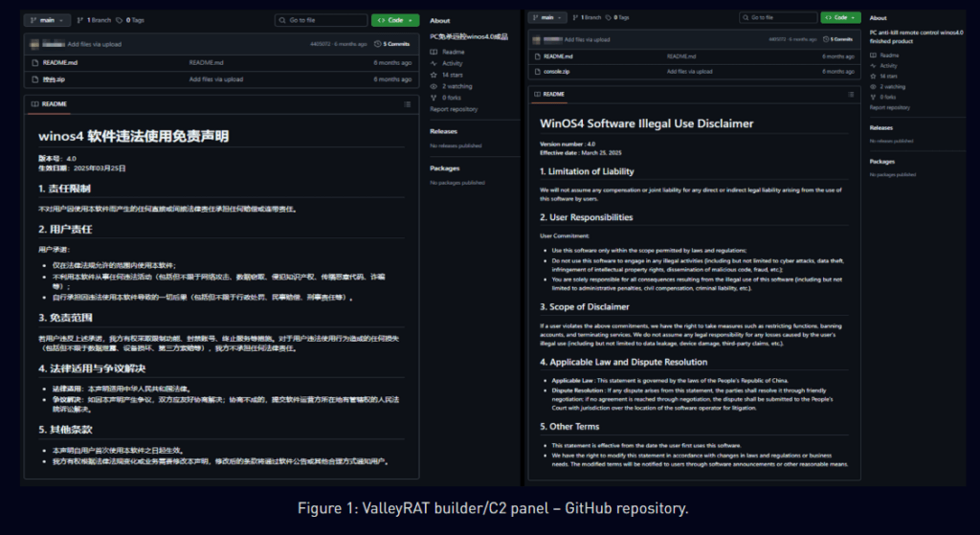Click heading 'WinOS4 Software Illegal Use Disclaimer'

pyautogui.click(x=646, y=123)
